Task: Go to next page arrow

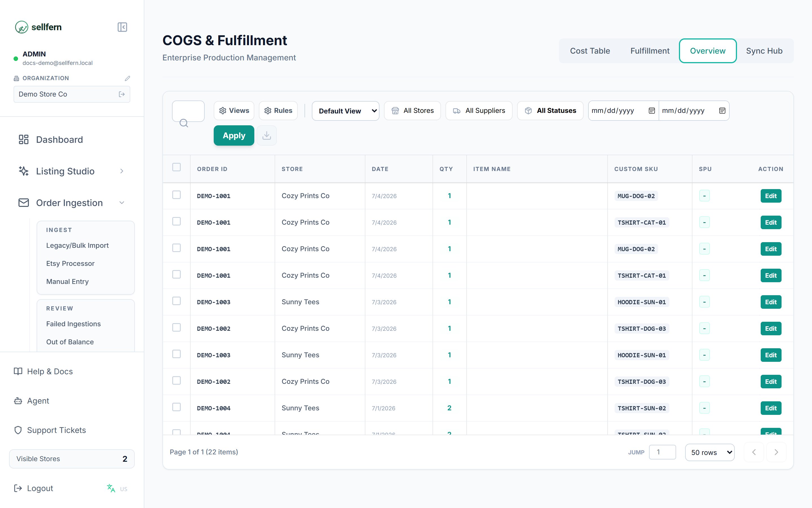Action: (776, 452)
